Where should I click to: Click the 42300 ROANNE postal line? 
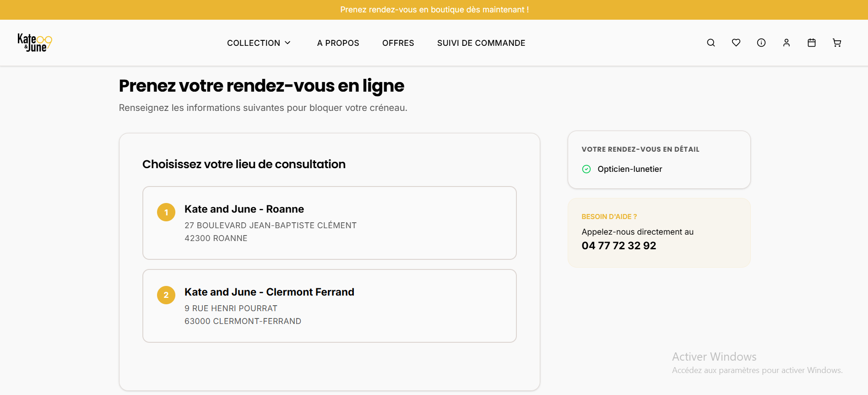(216, 238)
